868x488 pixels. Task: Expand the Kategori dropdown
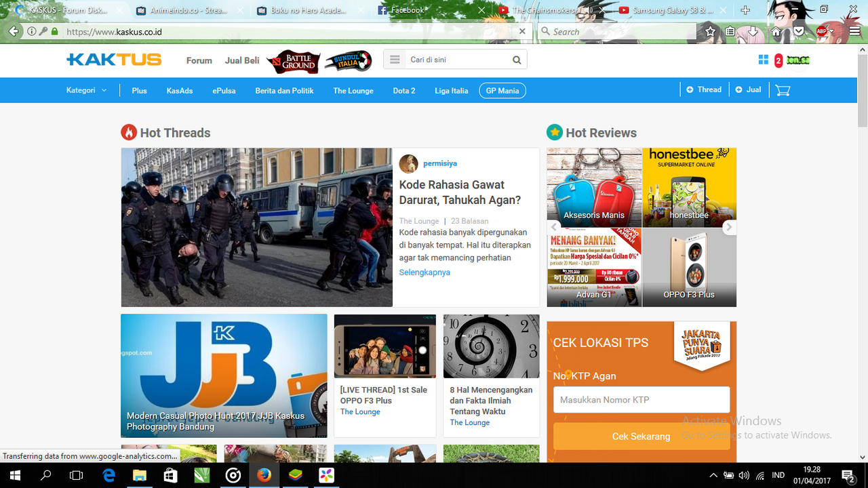(x=86, y=90)
